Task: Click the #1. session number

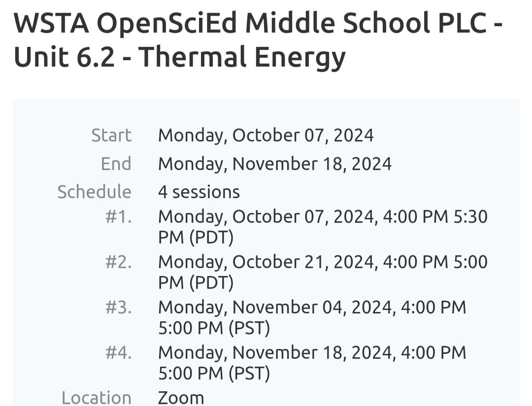Action: (118, 217)
